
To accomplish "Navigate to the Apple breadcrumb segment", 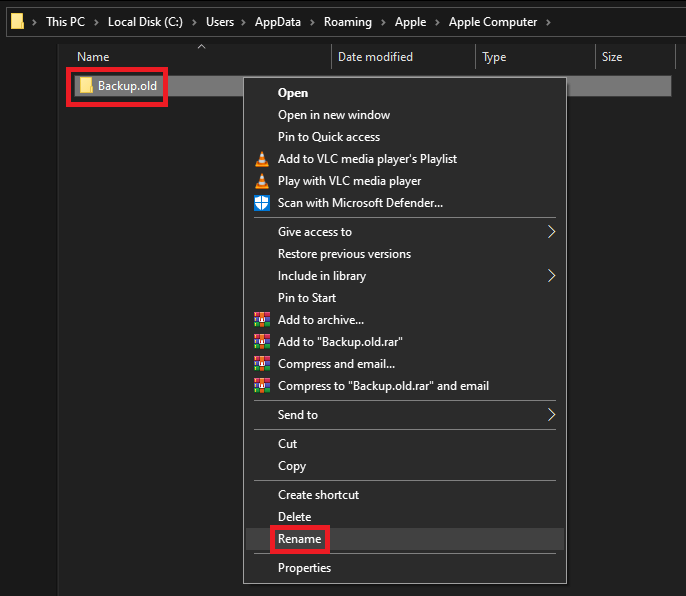I will tap(410, 22).
